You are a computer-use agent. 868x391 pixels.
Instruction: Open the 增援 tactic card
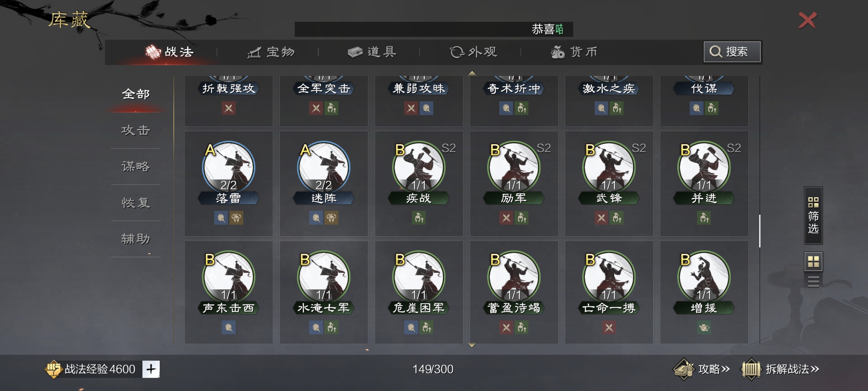tap(704, 292)
